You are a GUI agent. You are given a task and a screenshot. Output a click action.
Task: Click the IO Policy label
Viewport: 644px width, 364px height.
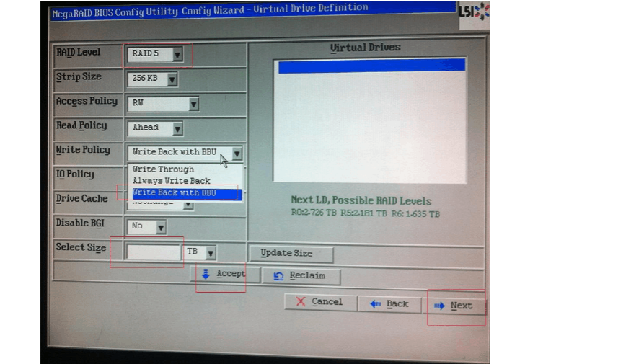(75, 174)
